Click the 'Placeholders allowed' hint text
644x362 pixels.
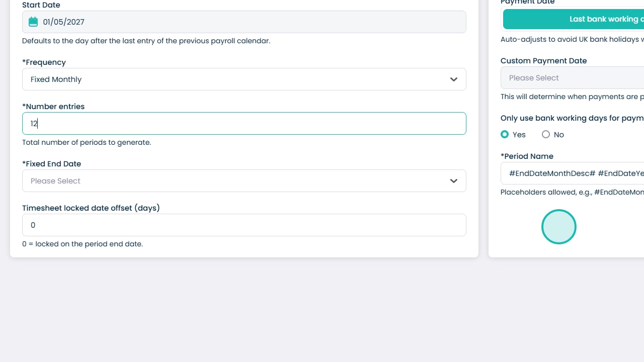(573, 192)
